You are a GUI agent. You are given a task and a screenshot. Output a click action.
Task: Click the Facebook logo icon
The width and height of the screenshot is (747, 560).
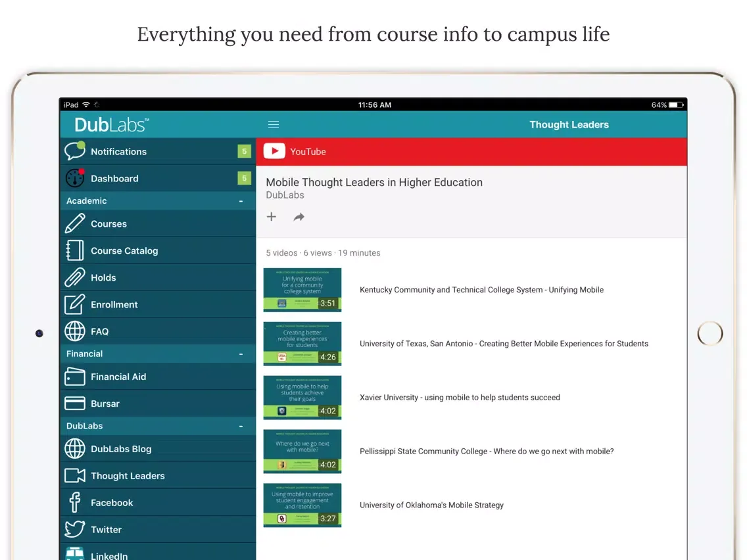pos(75,502)
